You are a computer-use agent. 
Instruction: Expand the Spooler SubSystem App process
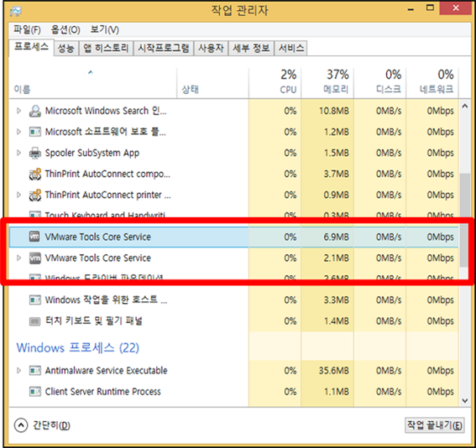[18, 153]
